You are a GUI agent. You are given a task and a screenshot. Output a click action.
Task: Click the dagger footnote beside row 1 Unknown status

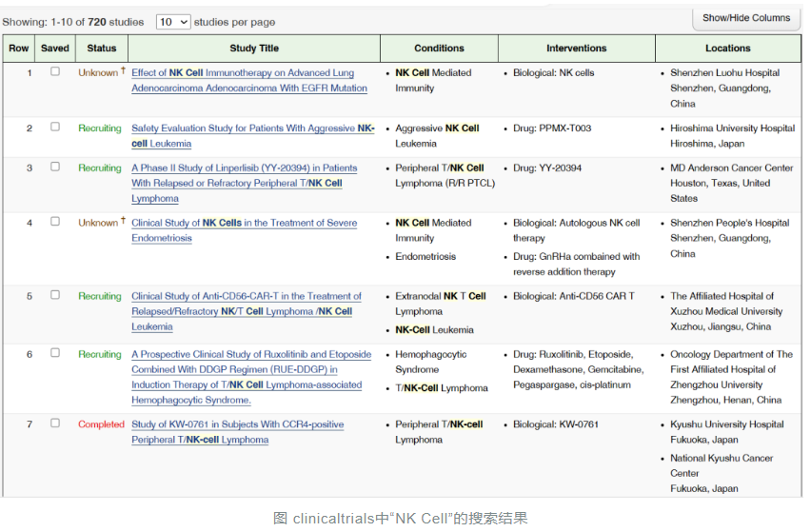click(x=123, y=71)
